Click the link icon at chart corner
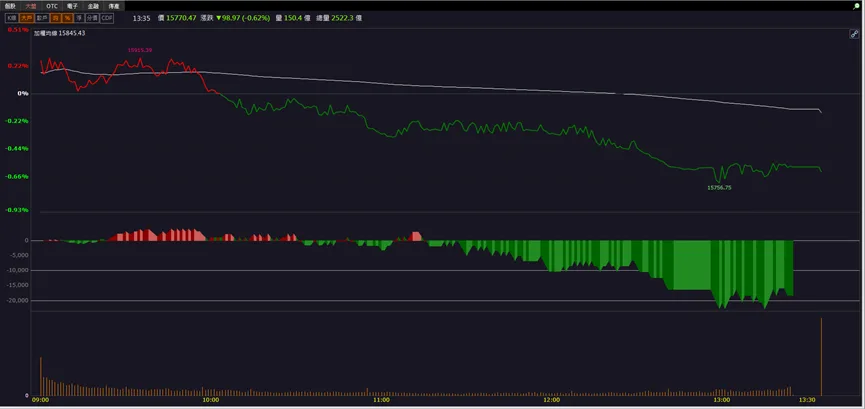Screen dimensions: 865x409 (854, 34)
